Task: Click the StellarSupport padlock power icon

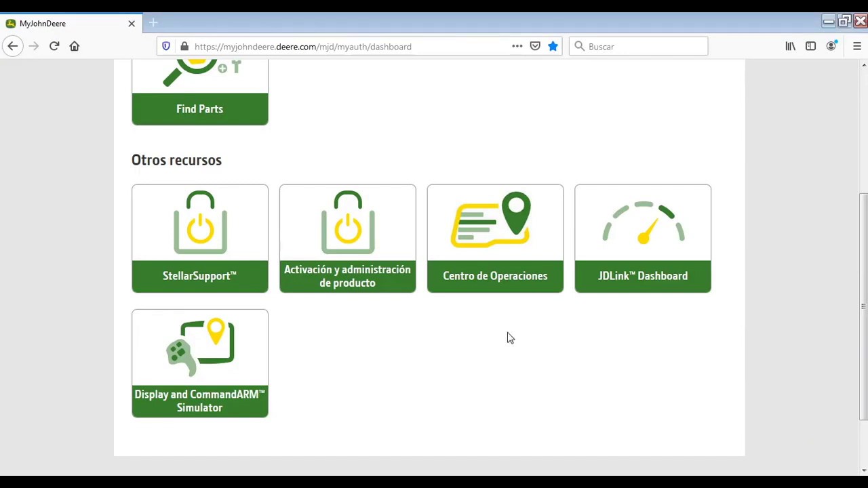Action: tap(200, 222)
